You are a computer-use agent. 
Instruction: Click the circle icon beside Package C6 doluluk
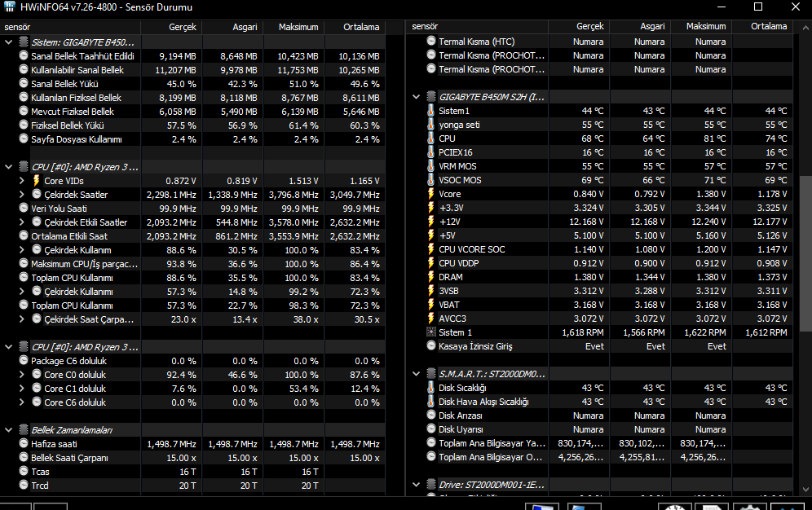(x=24, y=360)
